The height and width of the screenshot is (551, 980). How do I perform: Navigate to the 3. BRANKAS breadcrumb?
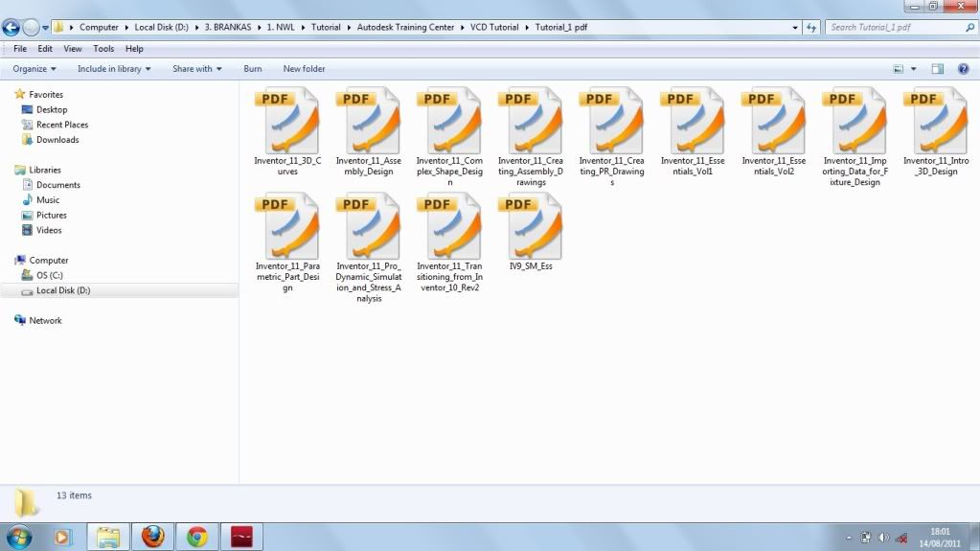227,28
